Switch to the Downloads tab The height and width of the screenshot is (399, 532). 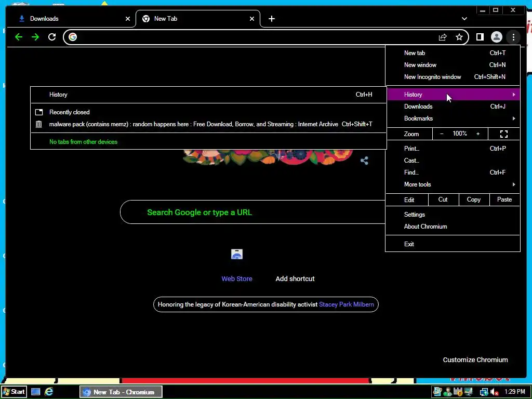point(71,19)
